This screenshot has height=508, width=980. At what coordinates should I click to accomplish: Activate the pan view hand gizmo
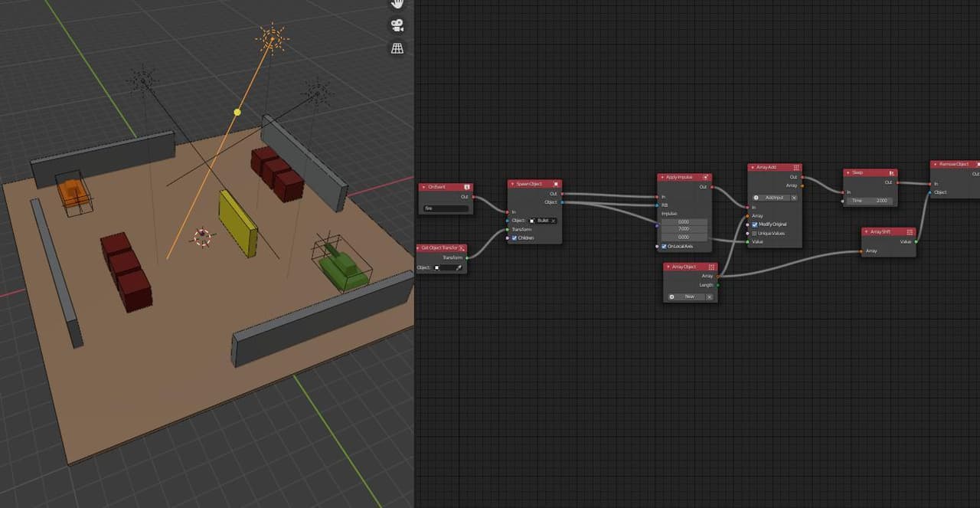point(397,3)
